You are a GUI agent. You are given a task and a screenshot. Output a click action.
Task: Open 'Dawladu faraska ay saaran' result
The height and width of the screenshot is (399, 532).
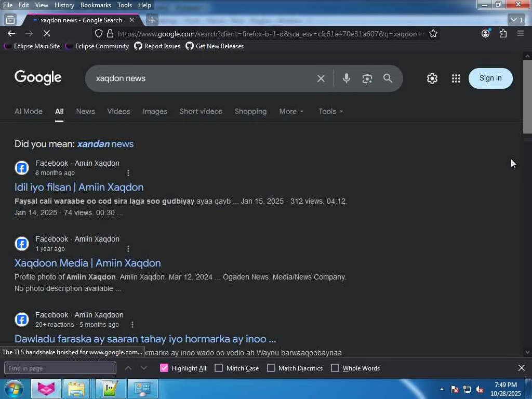coord(145,339)
